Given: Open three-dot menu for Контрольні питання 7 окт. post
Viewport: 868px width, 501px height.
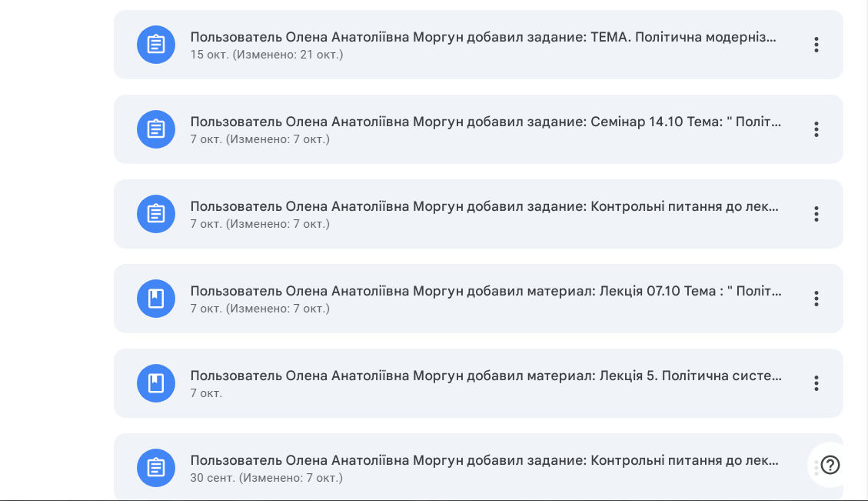Looking at the screenshot, I should pos(816,214).
